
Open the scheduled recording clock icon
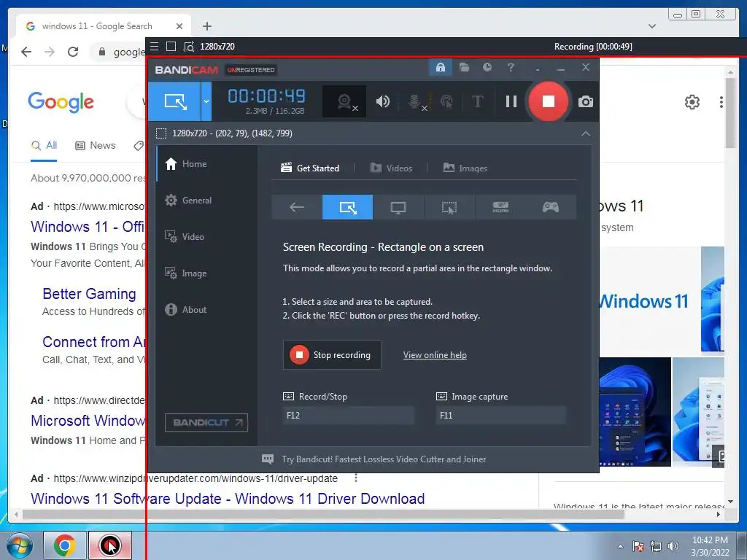pyautogui.click(x=487, y=67)
